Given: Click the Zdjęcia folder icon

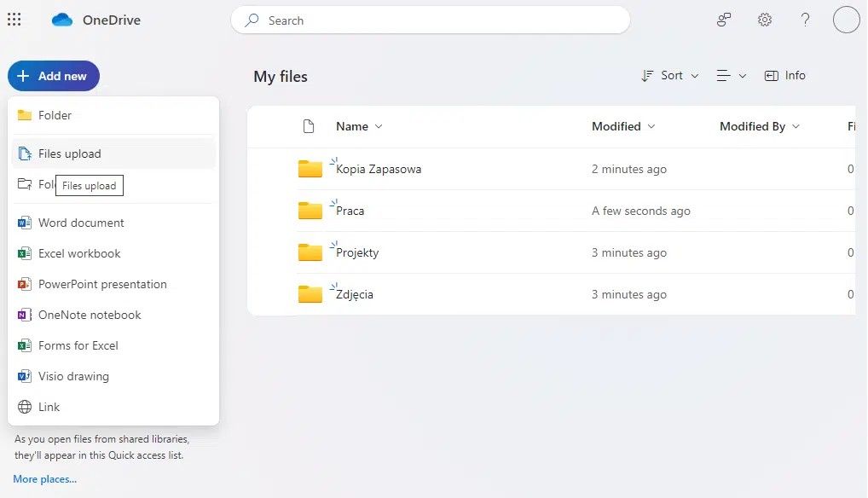Looking at the screenshot, I should [310, 294].
